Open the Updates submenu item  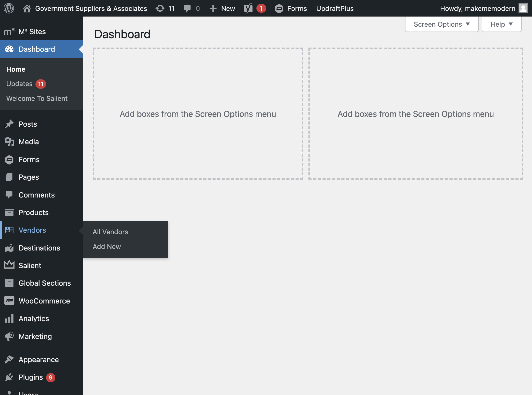19,84
